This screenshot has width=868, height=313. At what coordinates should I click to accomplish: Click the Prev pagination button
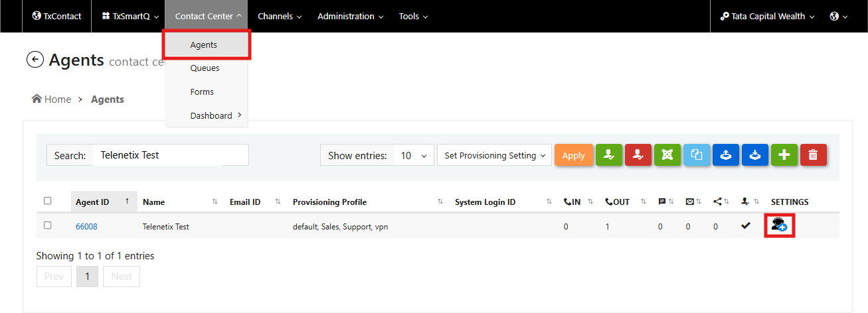(x=54, y=277)
